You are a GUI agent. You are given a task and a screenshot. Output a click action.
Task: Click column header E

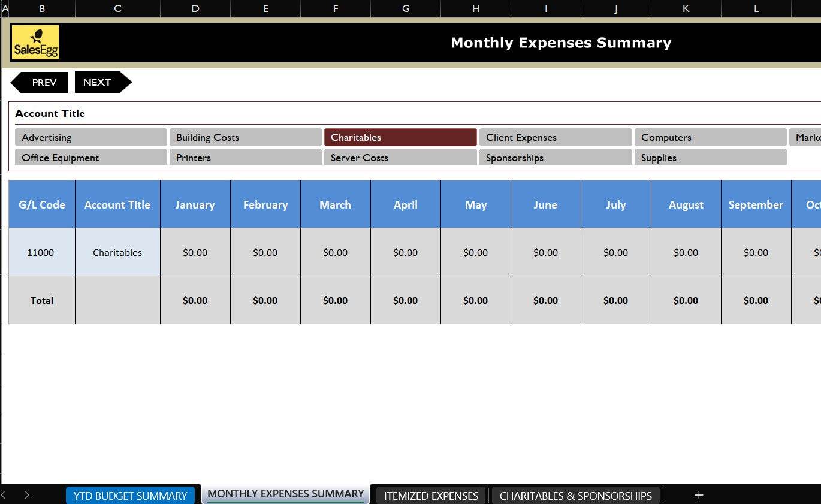[x=265, y=8]
